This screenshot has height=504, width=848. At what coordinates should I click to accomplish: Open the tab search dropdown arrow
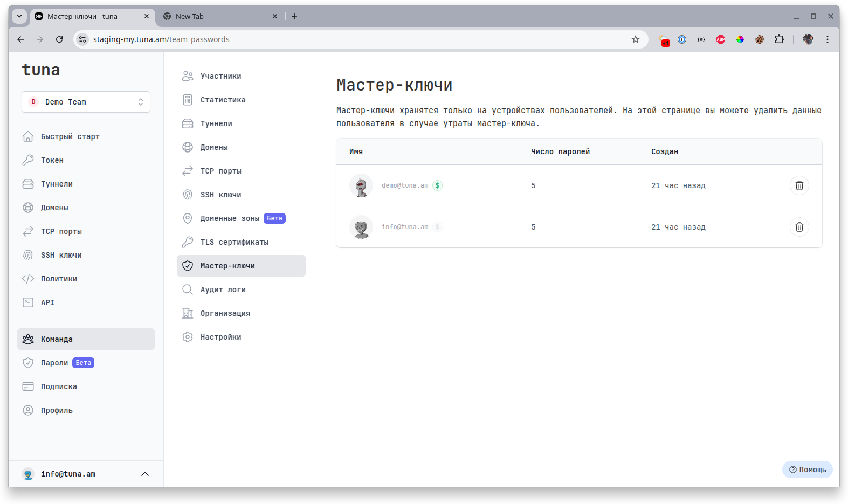point(19,16)
